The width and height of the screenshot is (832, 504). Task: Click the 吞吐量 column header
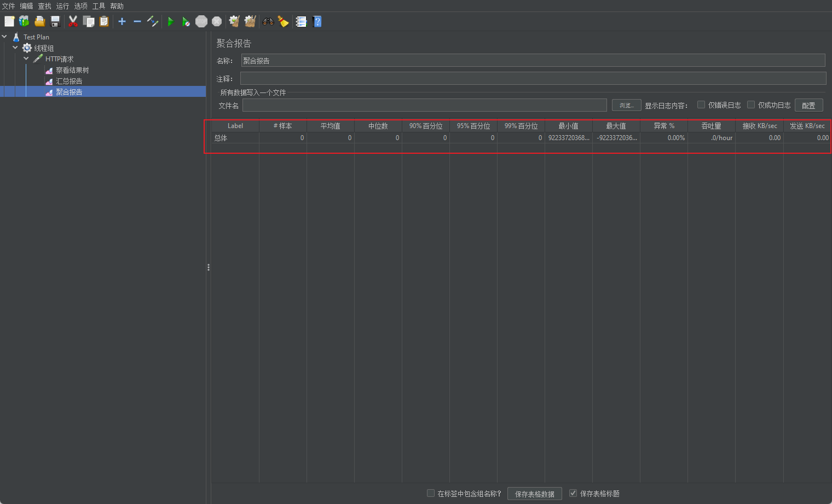point(712,126)
